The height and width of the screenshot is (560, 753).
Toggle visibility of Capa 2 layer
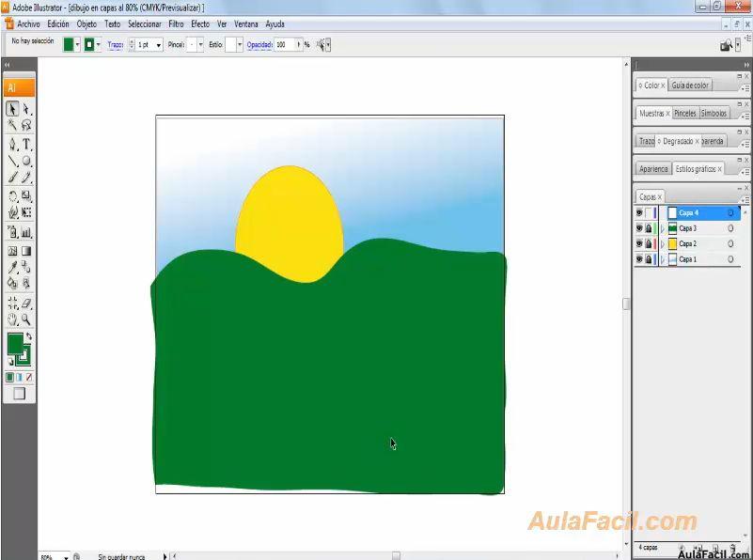tap(639, 243)
